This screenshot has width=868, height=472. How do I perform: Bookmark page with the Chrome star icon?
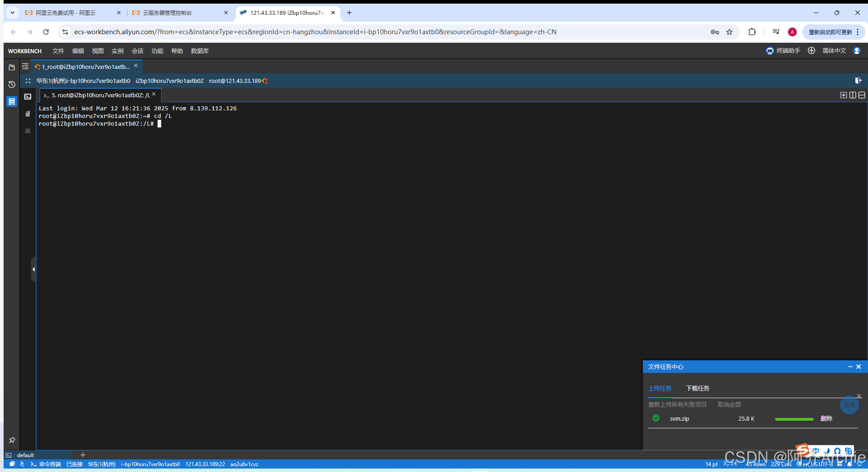pos(729,32)
